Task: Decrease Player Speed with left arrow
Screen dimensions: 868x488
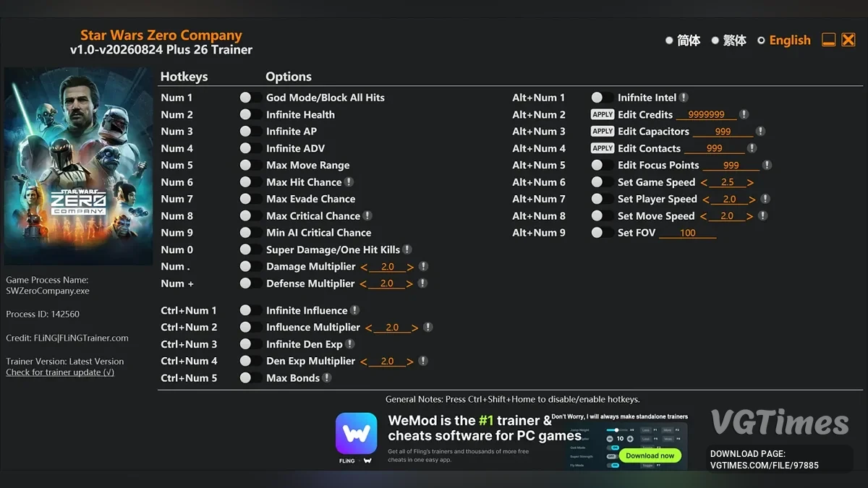Action: [706, 199]
